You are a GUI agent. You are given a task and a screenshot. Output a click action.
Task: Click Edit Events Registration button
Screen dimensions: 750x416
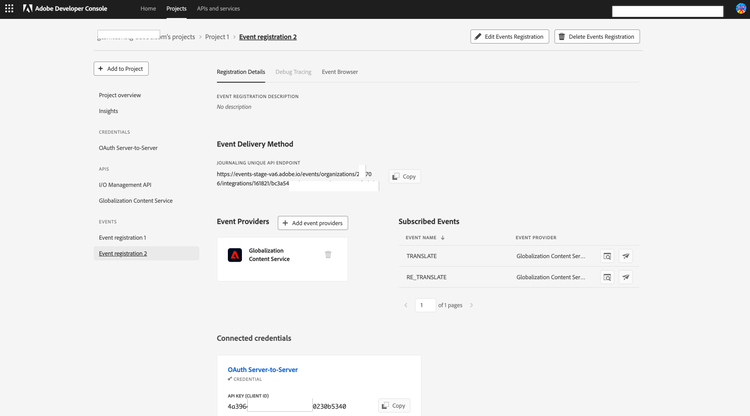509,37
